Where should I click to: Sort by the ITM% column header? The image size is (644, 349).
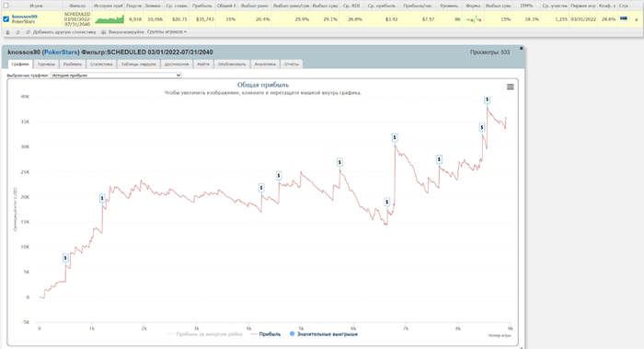point(526,6)
